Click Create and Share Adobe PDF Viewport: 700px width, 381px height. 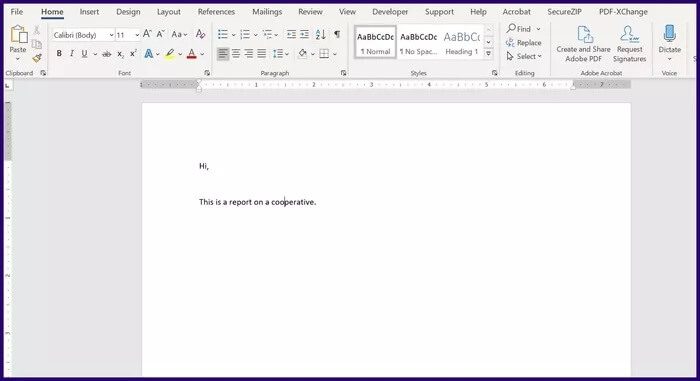pyautogui.click(x=583, y=44)
